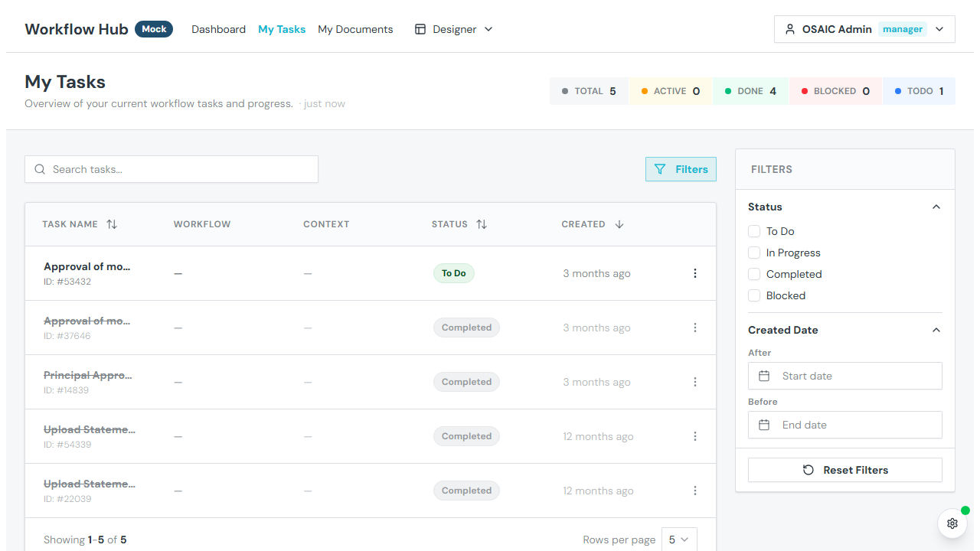Open the OSAIC Admin user menu

click(864, 29)
